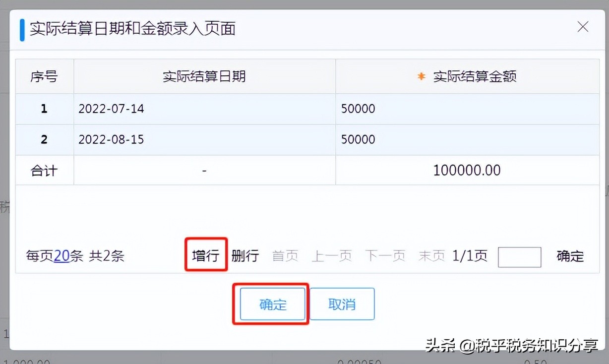Screen dimensions: 609x364
Task: Click the 序号 column header
Action: pos(44,76)
